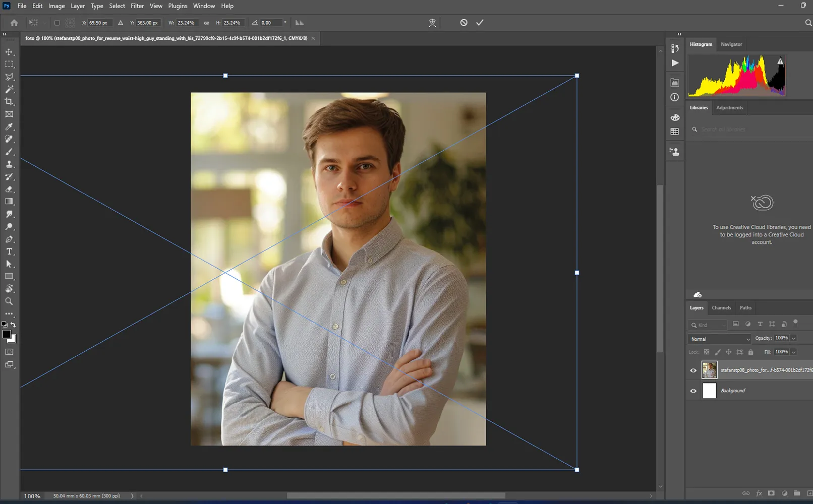Select the Crop tool
This screenshot has height=504, width=813.
(x=9, y=102)
